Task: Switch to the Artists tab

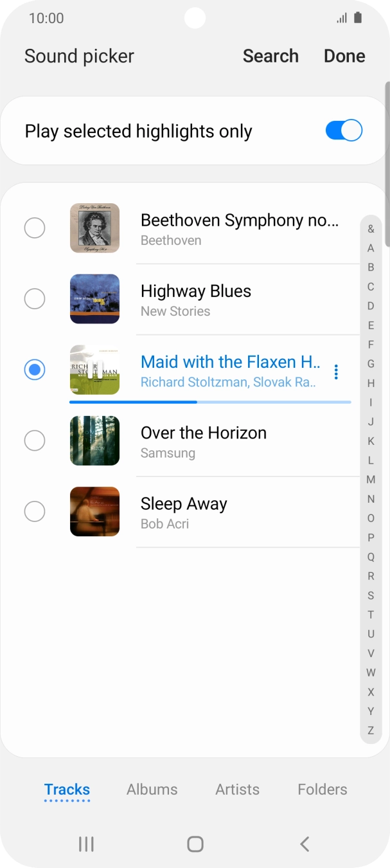Action: [x=238, y=790]
